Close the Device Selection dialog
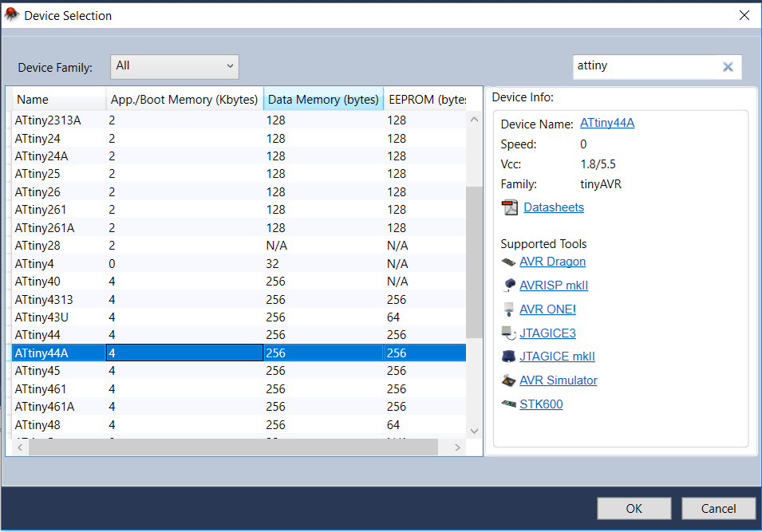Viewport: 762px width, 532px height. tap(744, 15)
